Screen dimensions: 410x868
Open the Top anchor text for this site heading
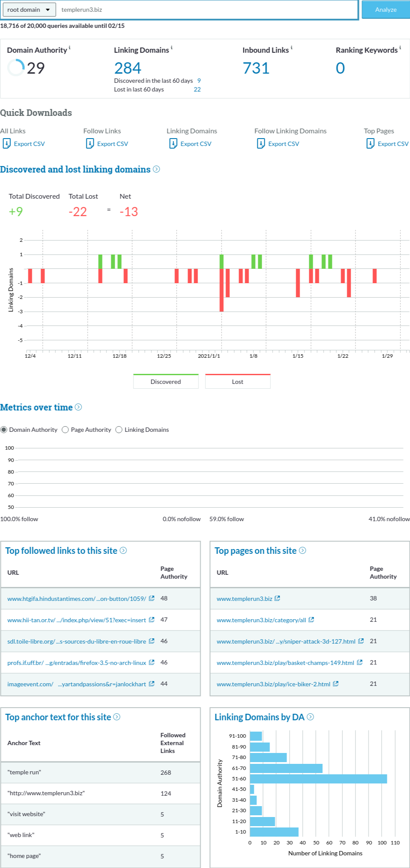tap(58, 717)
